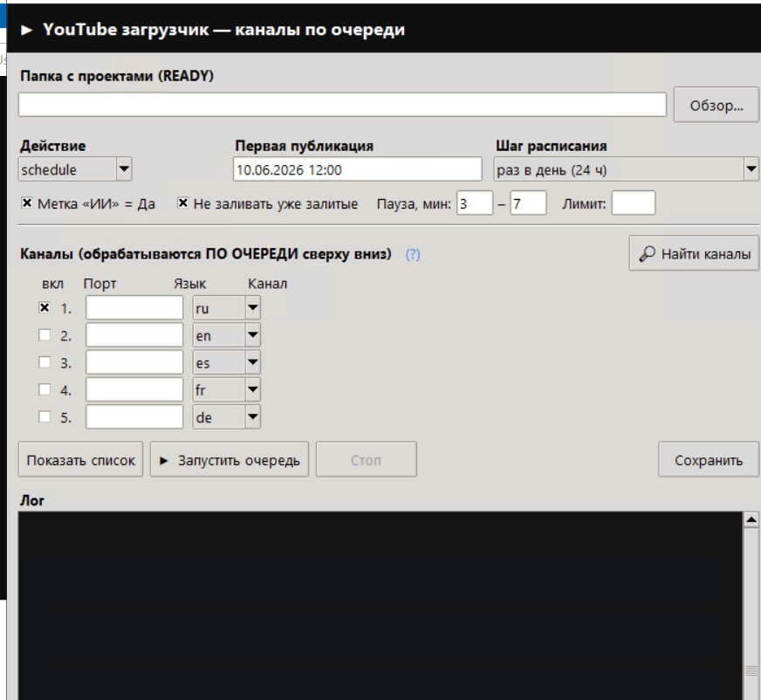Open the Действие schedule dropdown
The width and height of the screenshot is (761, 700).
(75, 169)
